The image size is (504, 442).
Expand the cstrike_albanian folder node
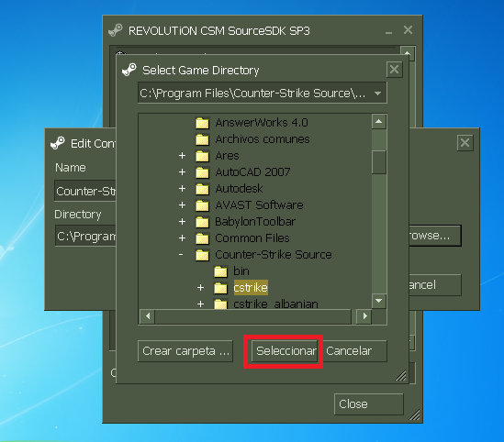click(x=200, y=304)
